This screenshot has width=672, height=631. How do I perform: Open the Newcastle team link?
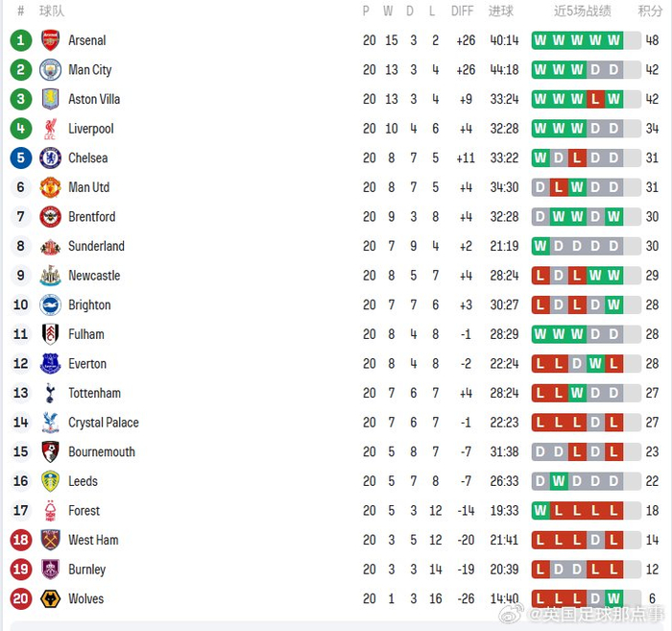[94, 276]
